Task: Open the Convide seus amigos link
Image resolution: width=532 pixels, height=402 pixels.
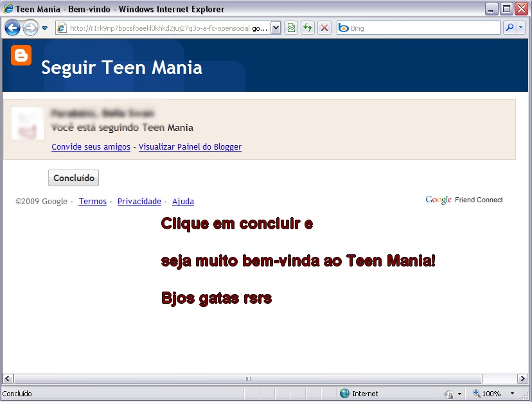Action: [x=91, y=147]
